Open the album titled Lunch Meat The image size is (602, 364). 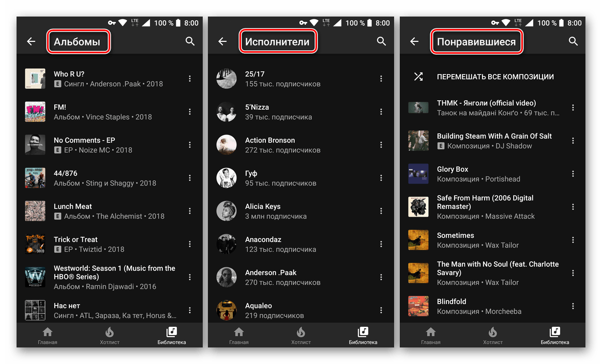72,206
